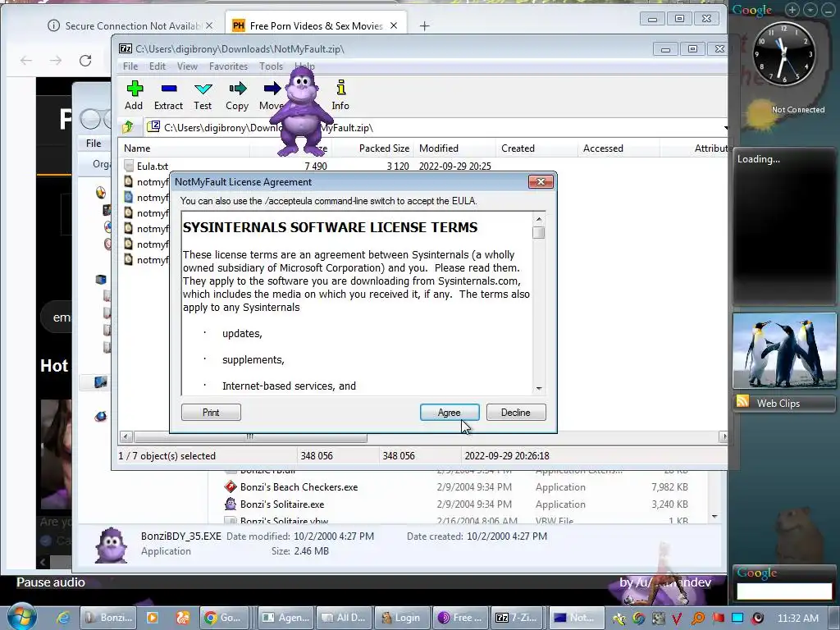The width and height of the screenshot is (840, 630).
Task: Click the up-folder icon beside the 7-Zip address bar
Action: (x=128, y=127)
